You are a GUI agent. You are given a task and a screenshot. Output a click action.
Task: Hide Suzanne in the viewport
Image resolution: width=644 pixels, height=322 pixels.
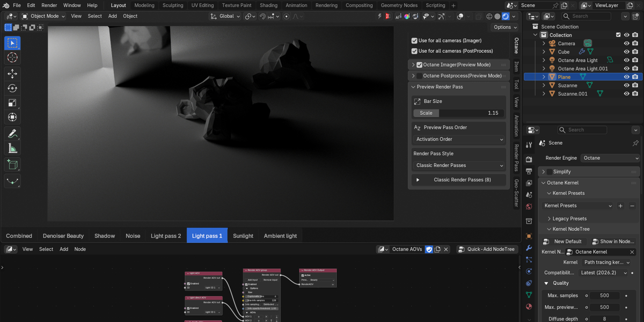coord(626,85)
